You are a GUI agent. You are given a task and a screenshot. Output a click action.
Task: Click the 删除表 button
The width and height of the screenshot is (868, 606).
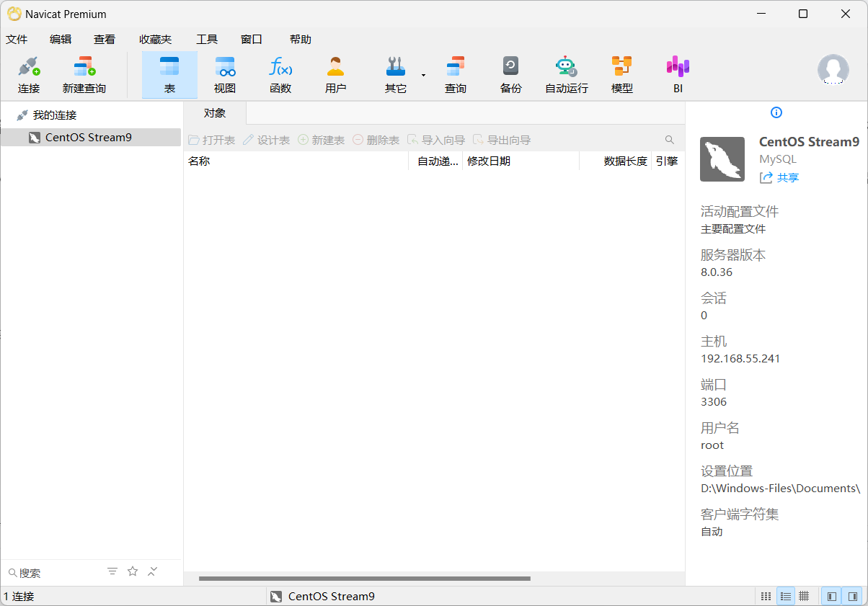tap(376, 140)
